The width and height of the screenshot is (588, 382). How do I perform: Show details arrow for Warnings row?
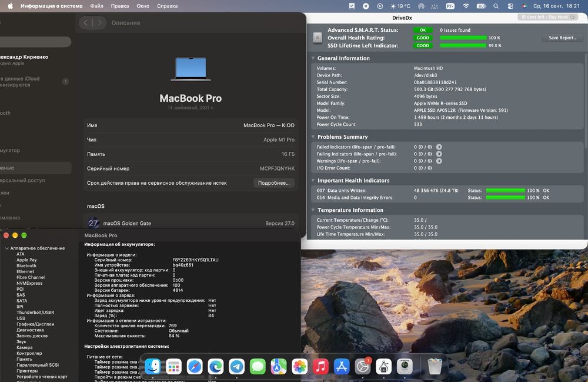tap(439, 161)
